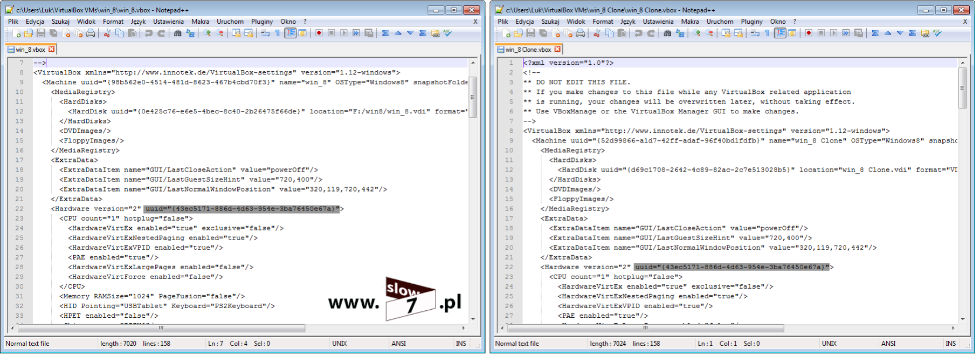Click 'length : 7020' in win_8.vbox status bar
Screen dimensions: 980x355
(x=118, y=344)
